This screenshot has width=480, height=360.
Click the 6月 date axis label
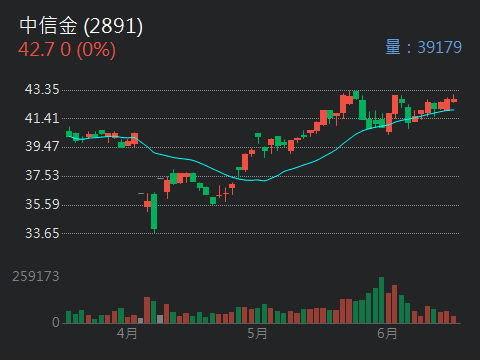(x=387, y=333)
